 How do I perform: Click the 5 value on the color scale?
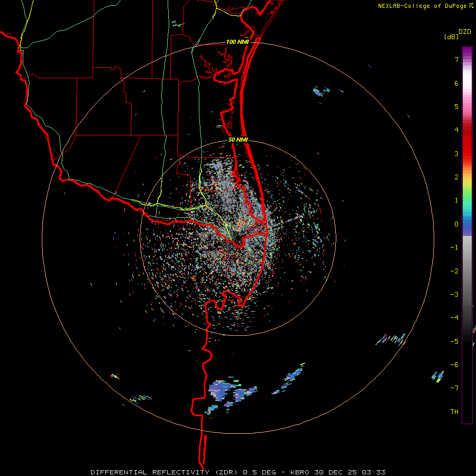[456, 106]
